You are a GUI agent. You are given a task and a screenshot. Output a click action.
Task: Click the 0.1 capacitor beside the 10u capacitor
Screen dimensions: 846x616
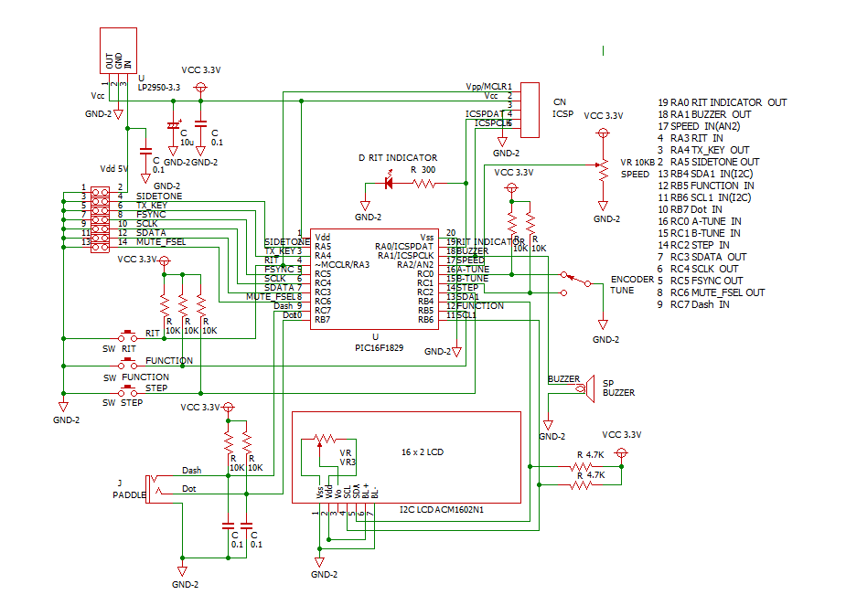pos(200,124)
